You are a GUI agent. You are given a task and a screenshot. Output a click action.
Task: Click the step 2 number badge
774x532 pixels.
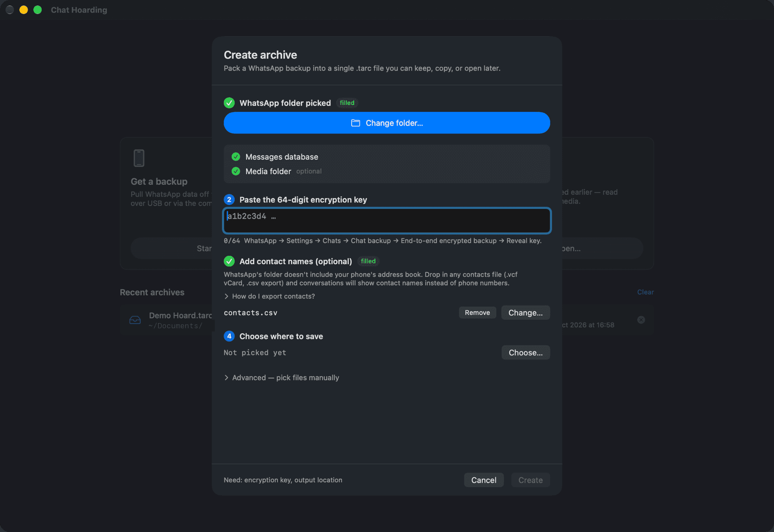229,200
